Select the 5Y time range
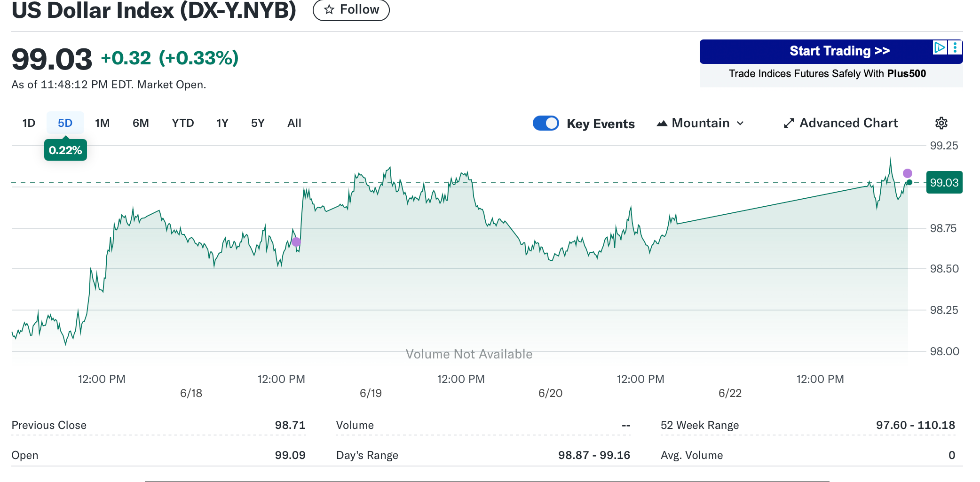 coord(258,123)
